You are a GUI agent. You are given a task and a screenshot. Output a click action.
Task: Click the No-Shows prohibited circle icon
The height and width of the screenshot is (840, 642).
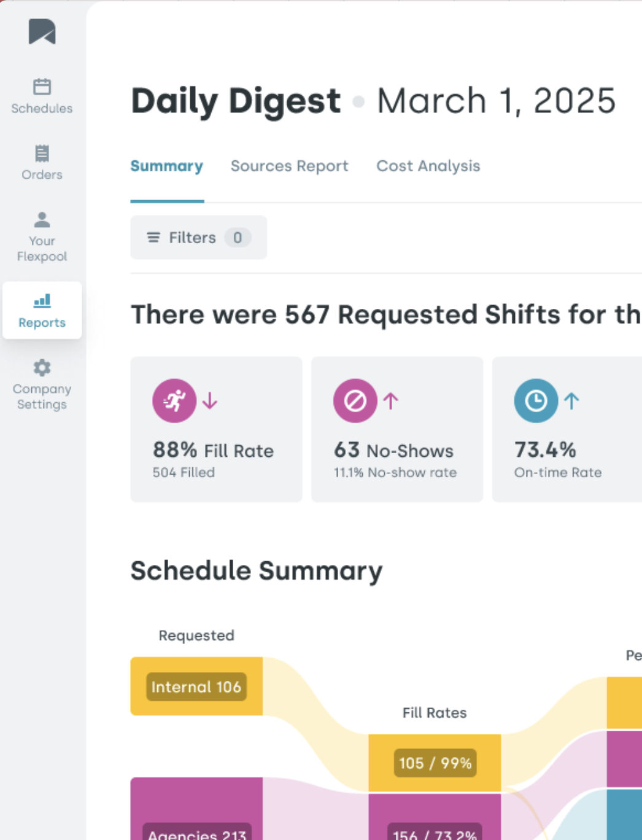[x=355, y=401]
